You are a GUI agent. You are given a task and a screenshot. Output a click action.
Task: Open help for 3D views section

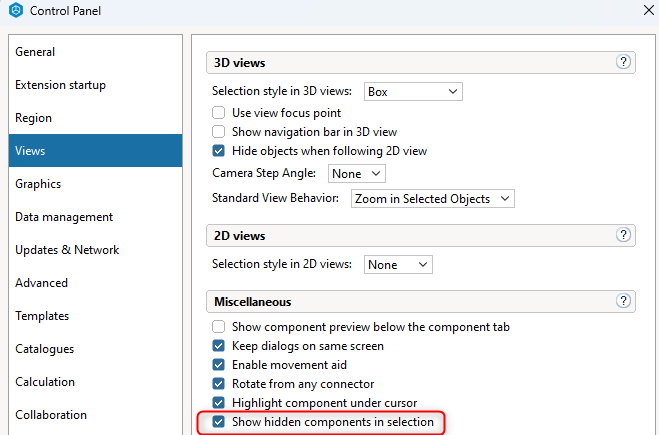click(x=623, y=62)
